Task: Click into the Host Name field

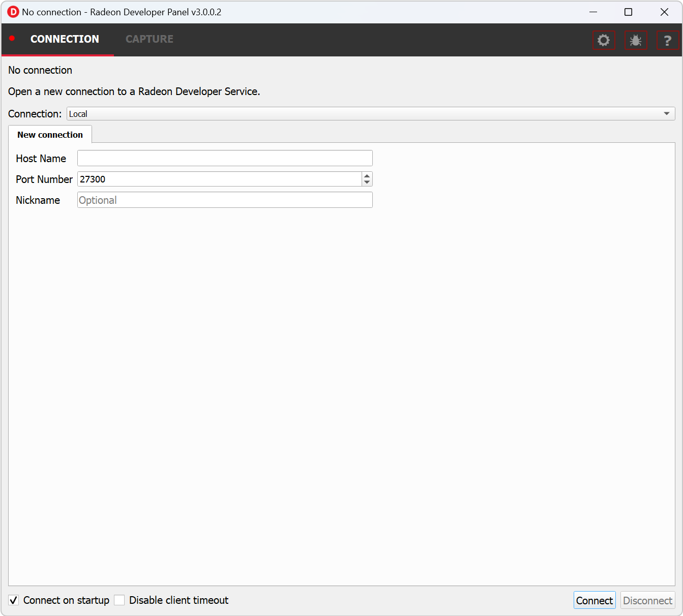Action: pos(225,158)
